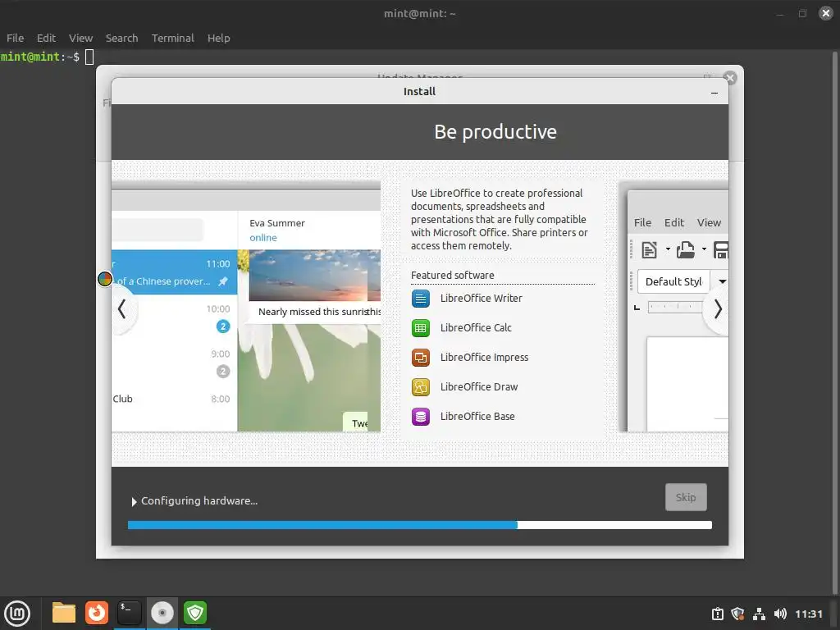Open the terminal Edit menu

tap(46, 38)
